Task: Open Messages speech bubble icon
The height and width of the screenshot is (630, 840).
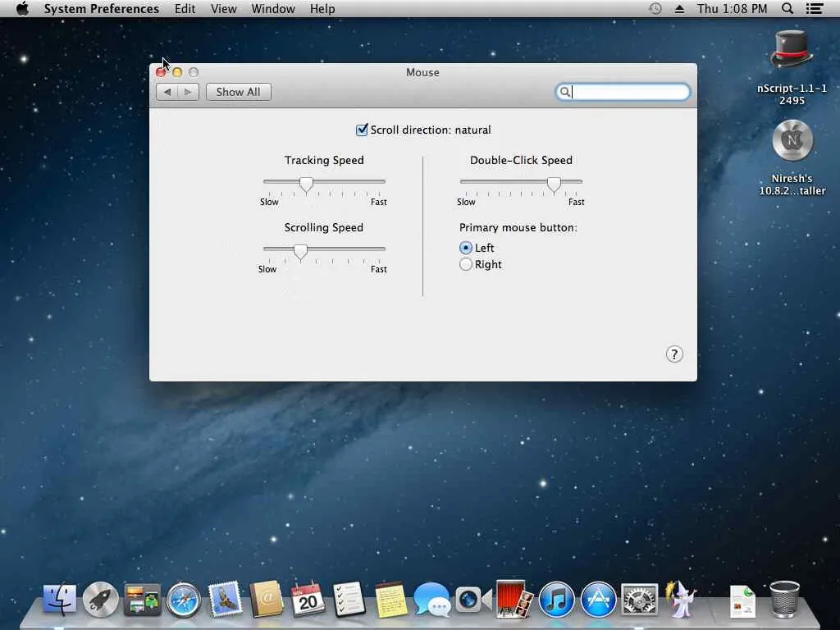Action: (431, 599)
